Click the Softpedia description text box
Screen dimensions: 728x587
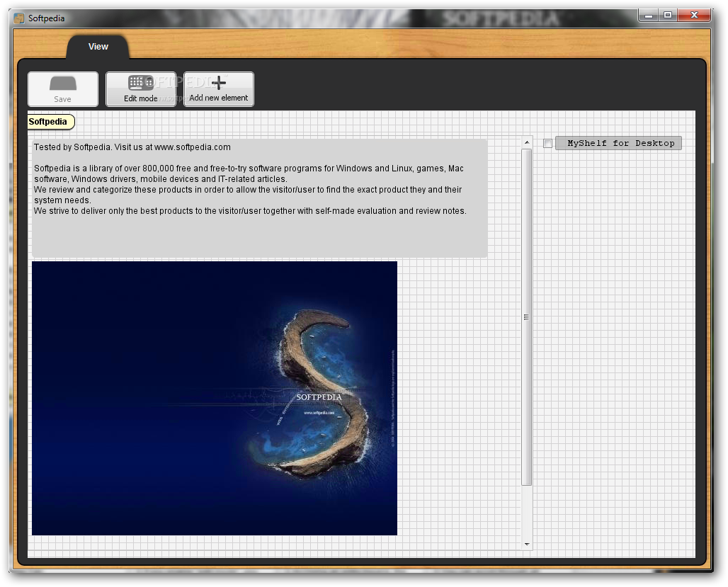coord(259,199)
